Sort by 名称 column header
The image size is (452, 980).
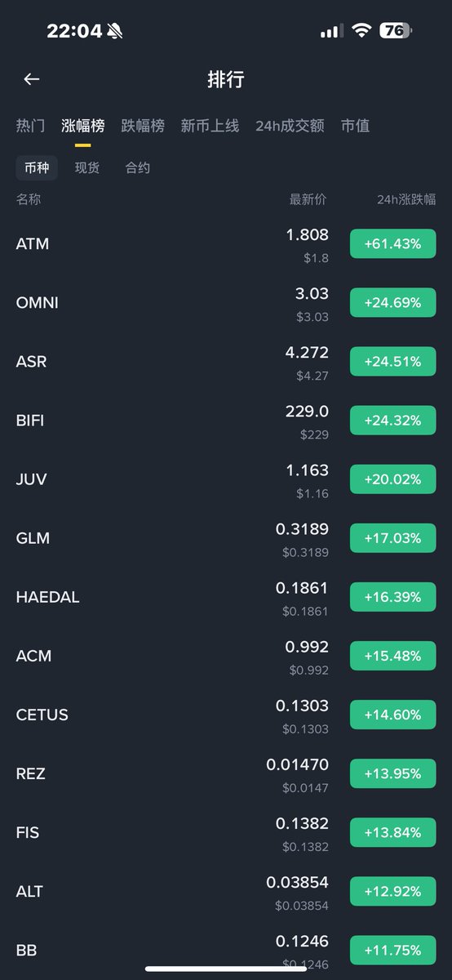coord(29,199)
